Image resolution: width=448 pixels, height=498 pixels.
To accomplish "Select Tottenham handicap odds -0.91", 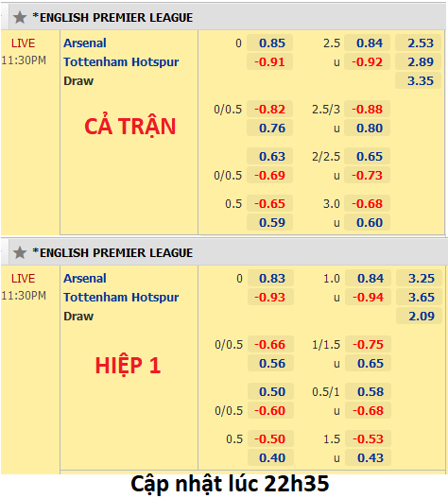I will (x=269, y=61).
